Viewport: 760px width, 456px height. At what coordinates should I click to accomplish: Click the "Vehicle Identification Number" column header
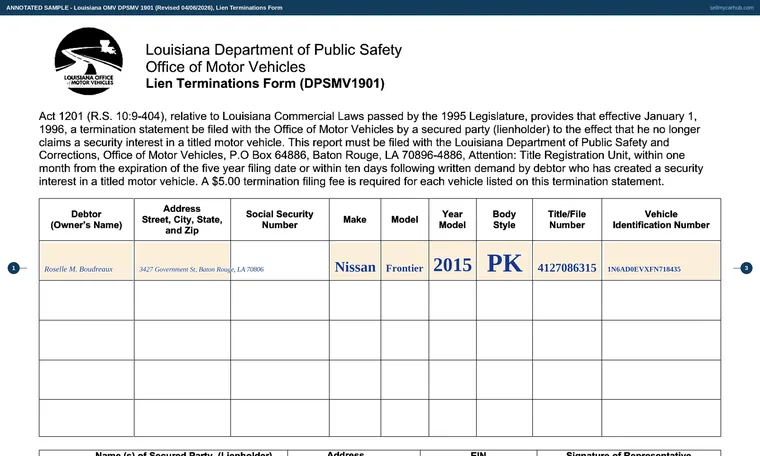click(661, 220)
